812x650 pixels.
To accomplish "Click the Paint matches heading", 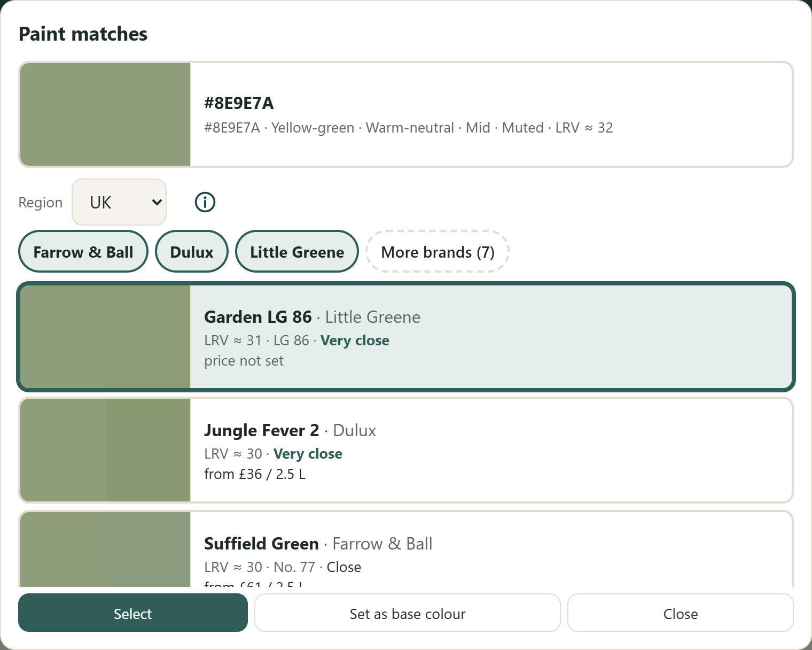I will (x=83, y=34).
